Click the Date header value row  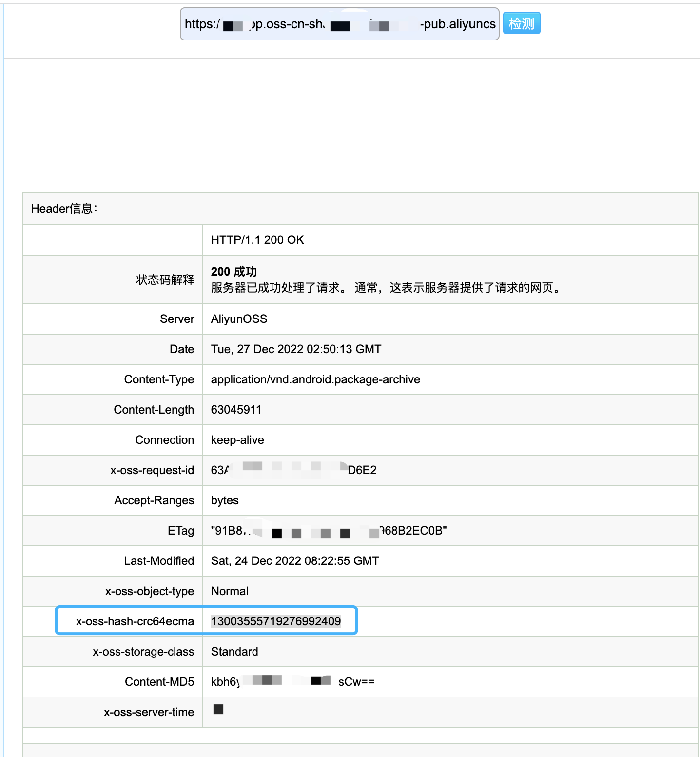pyautogui.click(x=295, y=349)
